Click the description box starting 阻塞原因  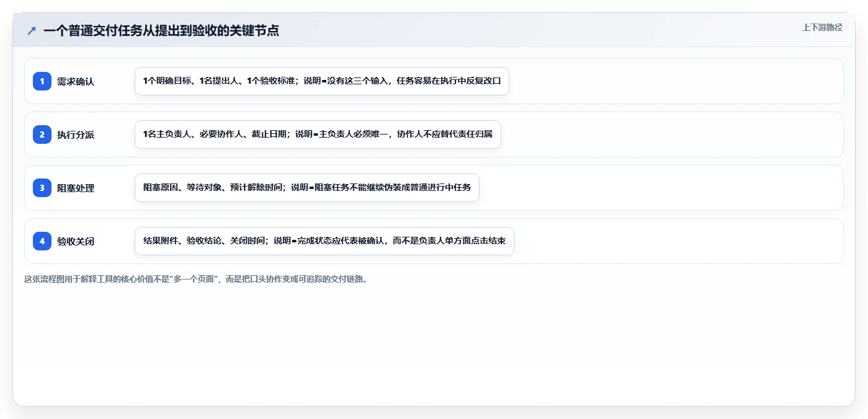point(307,188)
